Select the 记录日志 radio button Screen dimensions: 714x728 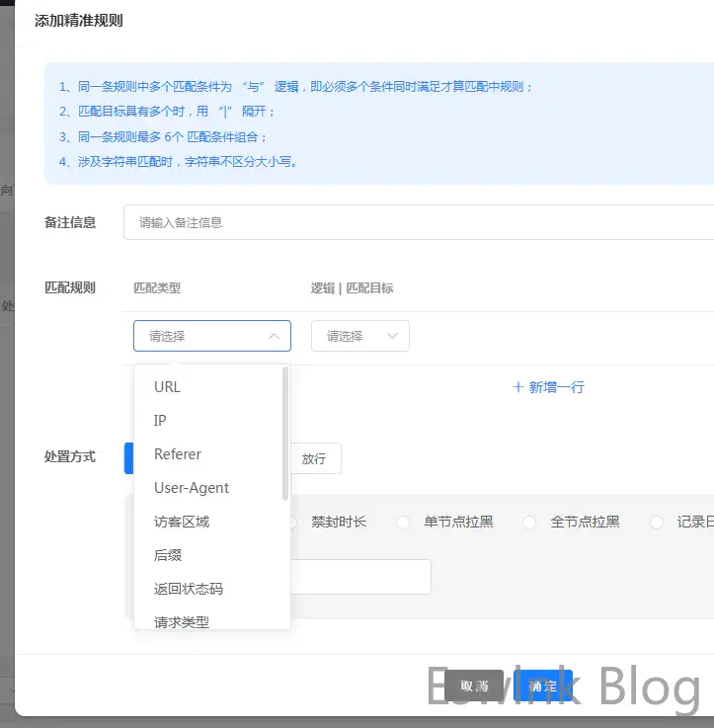(x=657, y=522)
